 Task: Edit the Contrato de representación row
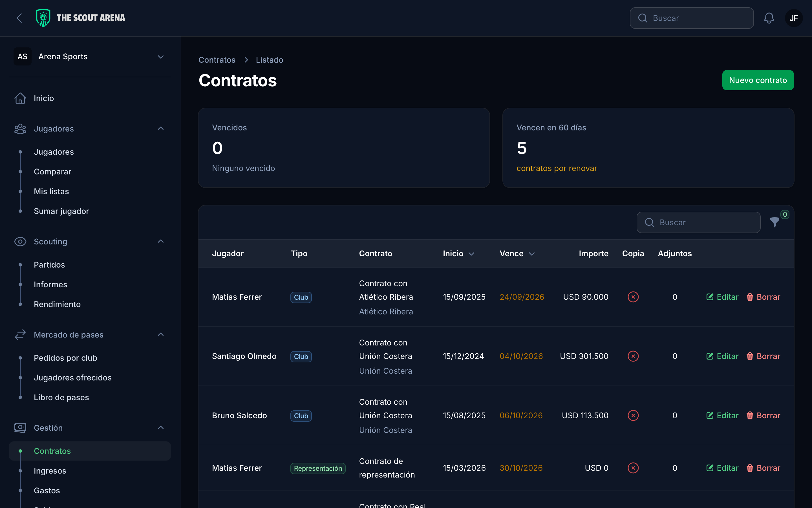coord(722,468)
